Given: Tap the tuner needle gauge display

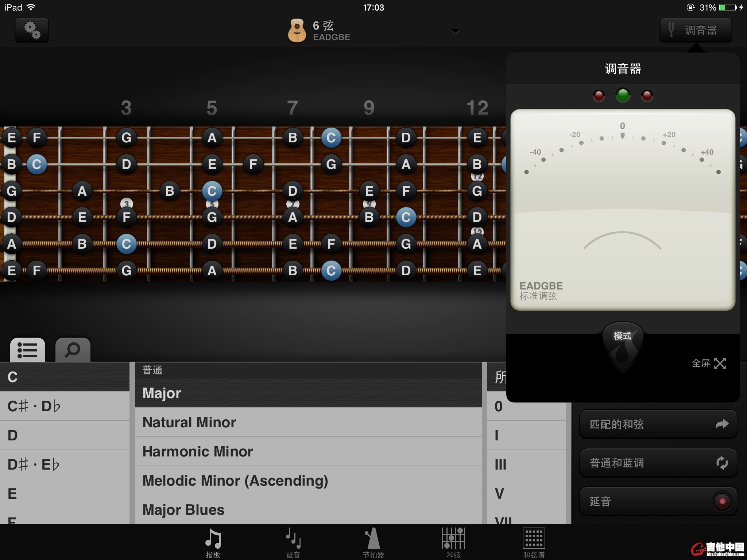Looking at the screenshot, I should pos(623,210).
